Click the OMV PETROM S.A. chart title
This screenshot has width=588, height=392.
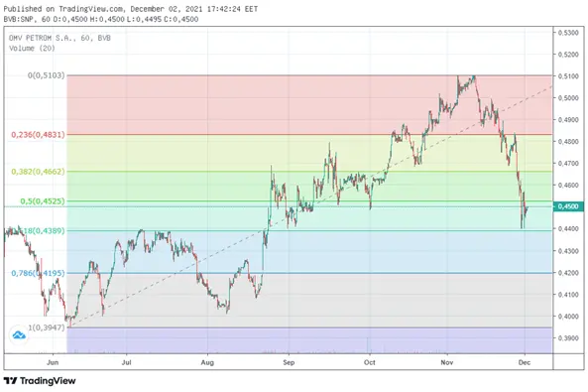[x=59, y=38]
